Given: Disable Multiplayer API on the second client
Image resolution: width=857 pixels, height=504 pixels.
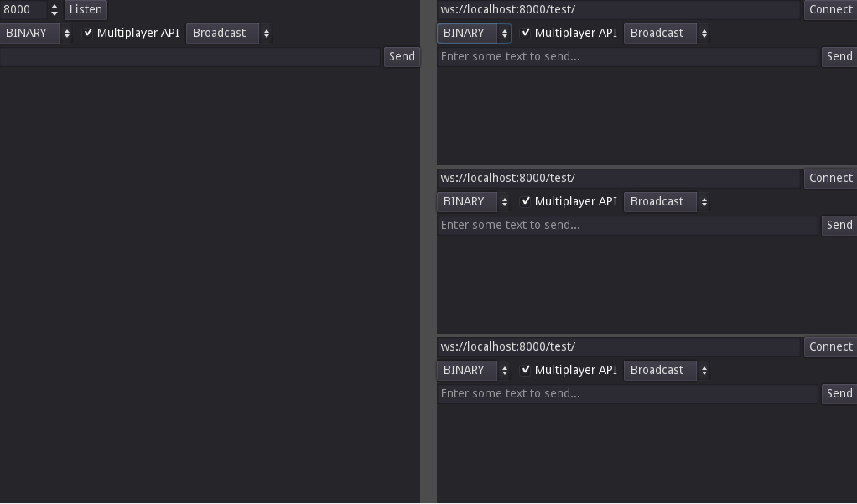Looking at the screenshot, I should click(526, 201).
